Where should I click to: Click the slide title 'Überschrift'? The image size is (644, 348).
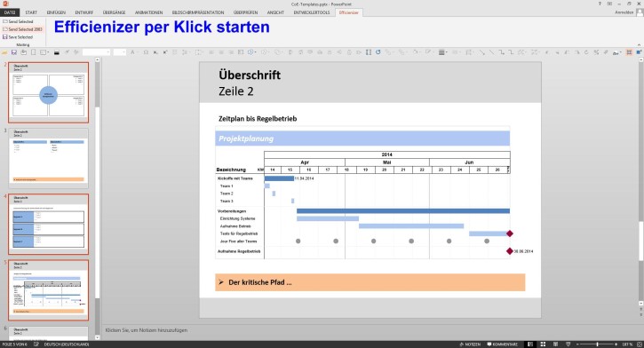pyautogui.click(x=250, y=75)
